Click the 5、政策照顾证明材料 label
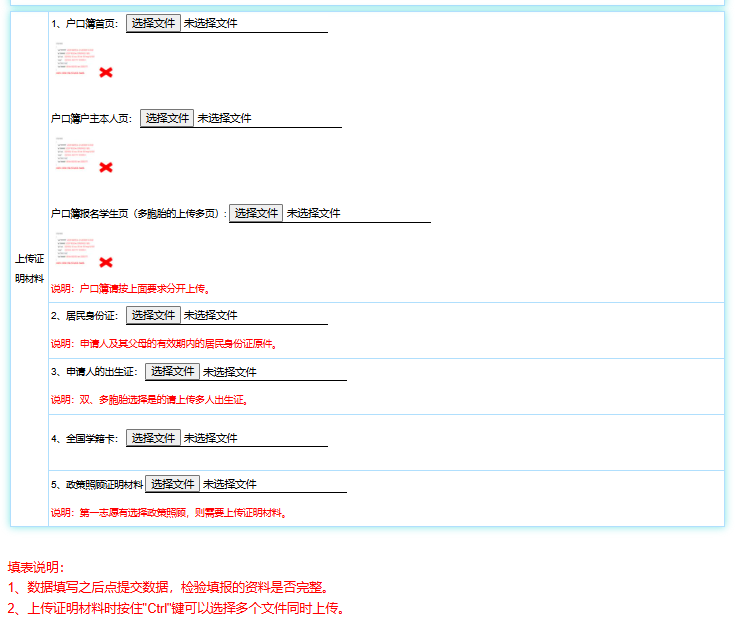Image resolution: width=735 pixels, height=630 pixels. [97, 485]
